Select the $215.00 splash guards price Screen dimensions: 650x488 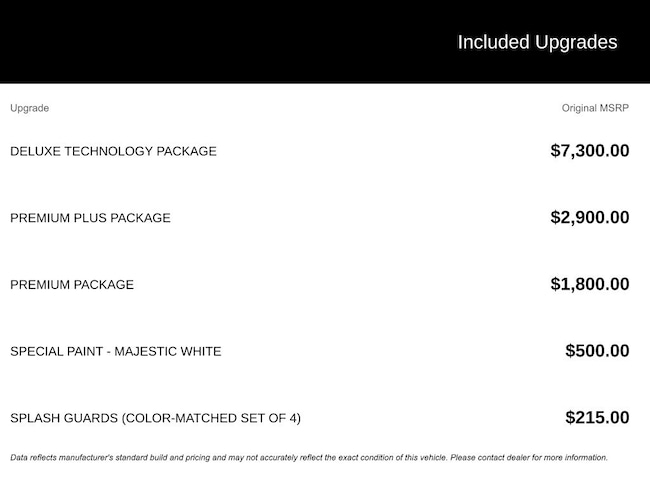[x=597, y=418]
